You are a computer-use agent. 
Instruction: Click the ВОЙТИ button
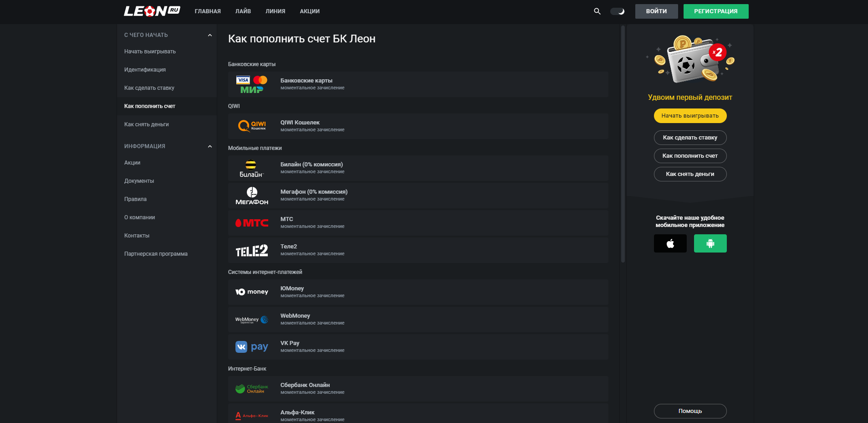[656, 11]
